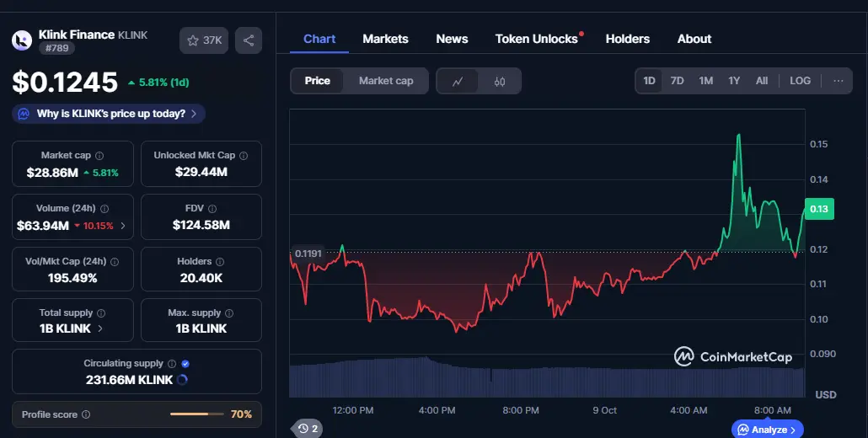Click the share icon next to Klink Finance
Viewport: 868px width, 438px height.
point(249,40)
